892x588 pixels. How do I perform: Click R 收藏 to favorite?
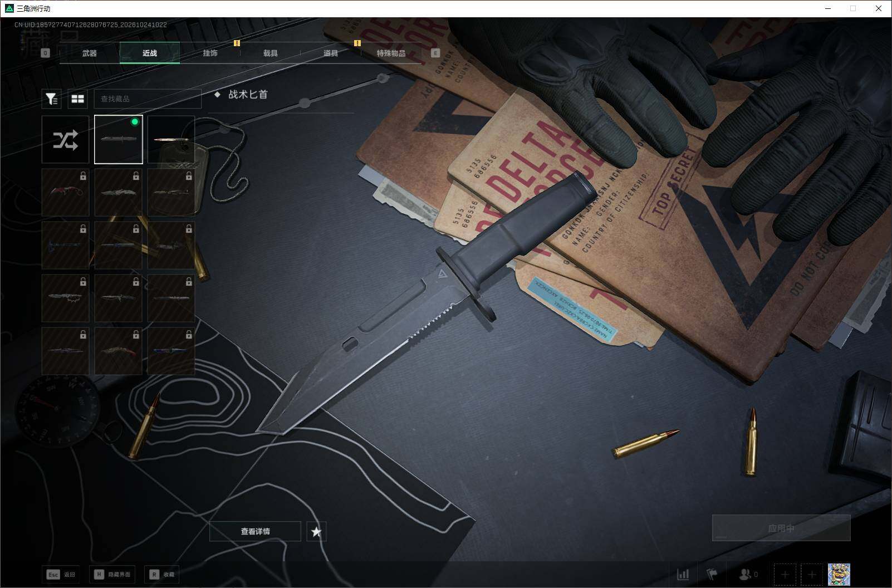coord(162,574)
